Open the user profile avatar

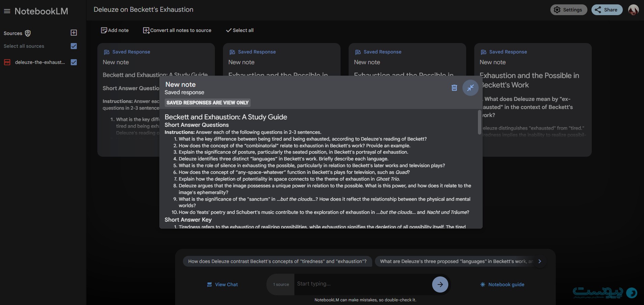pos(634,10)
